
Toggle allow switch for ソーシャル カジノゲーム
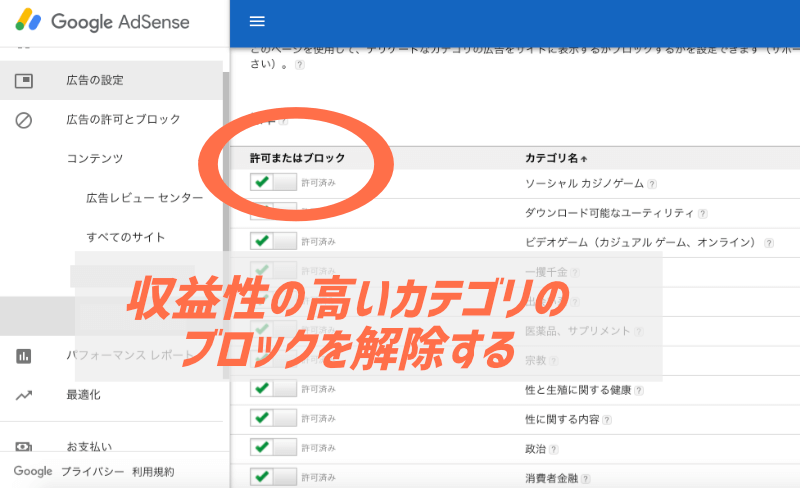[273, 182]
